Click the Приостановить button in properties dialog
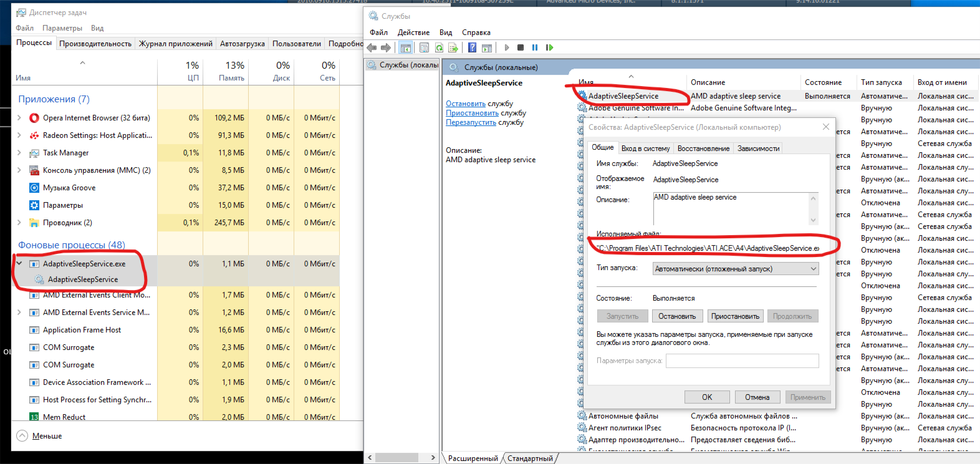 pos(736,316)
